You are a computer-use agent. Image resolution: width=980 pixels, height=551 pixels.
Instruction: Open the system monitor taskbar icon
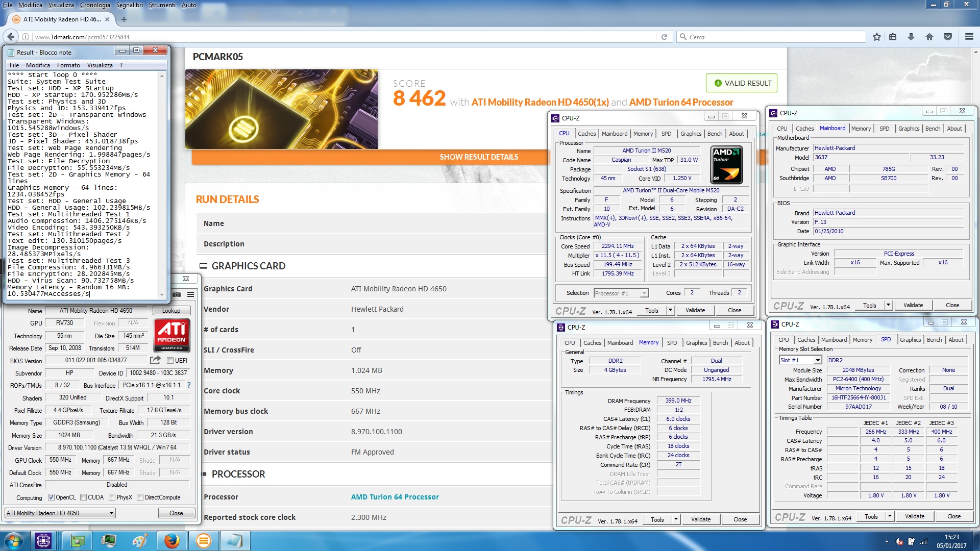[x=109, y=541]
